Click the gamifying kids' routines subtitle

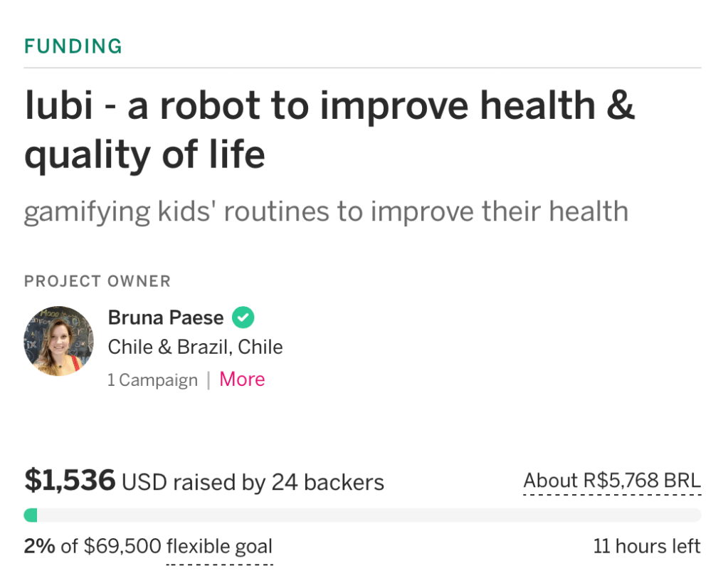pyautogui.click(x=326, y=211)
